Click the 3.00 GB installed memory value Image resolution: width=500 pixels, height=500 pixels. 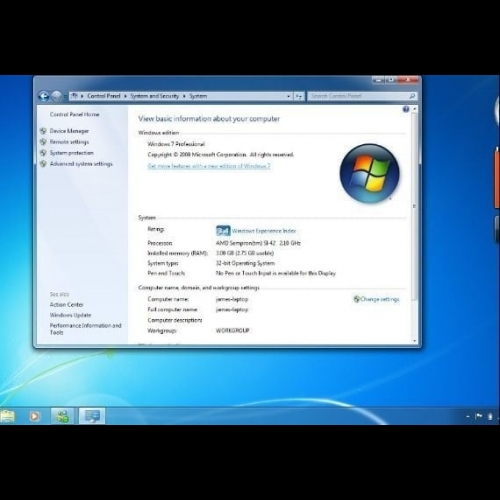click(x=245, y=253)
